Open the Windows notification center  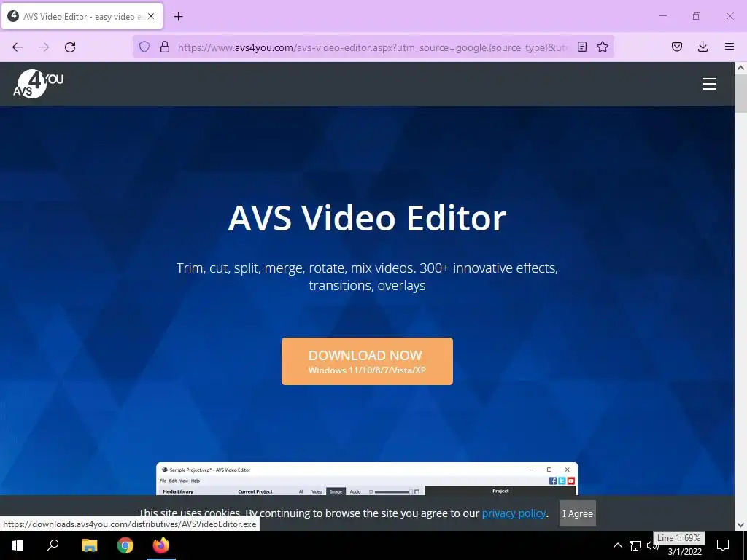(723, 545)
